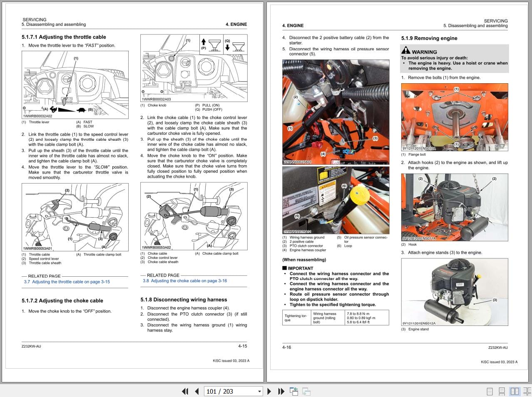The image size is (532, 397).
Task: Click the choke cable diagram 1WWRB00053A02
Action: pos(194,216)
